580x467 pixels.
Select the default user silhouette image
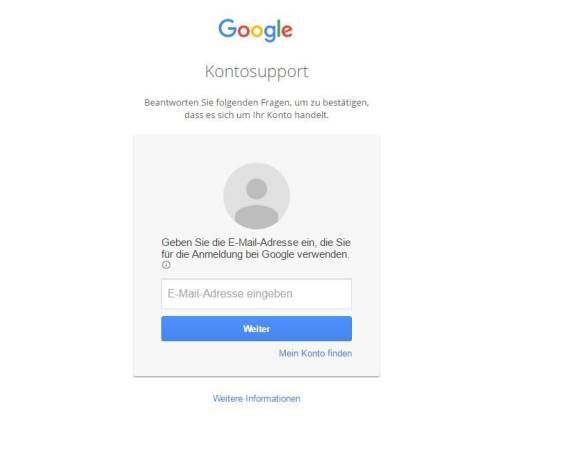(256, 196)
